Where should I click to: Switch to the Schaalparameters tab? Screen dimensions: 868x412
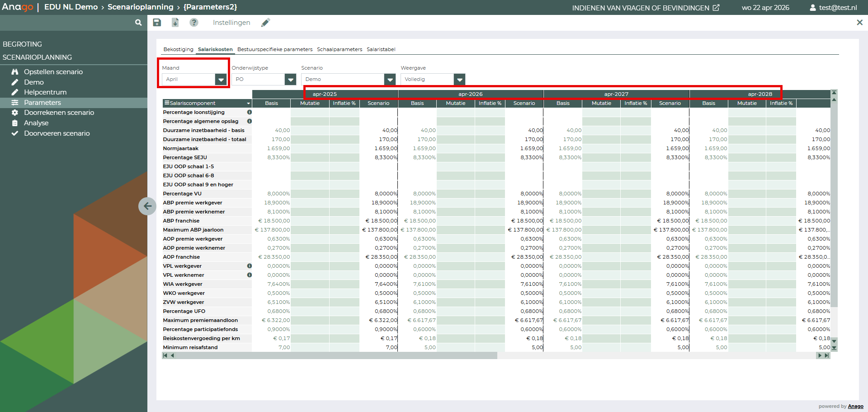[x=339, y=49]
